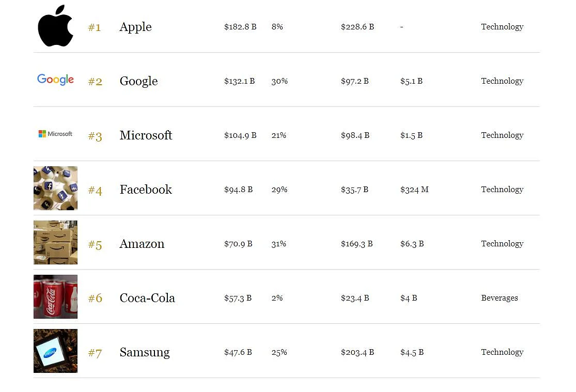Click Apple's $182.8 B brand value
This screenshot has height=392, width=576.
click(240, 27)
